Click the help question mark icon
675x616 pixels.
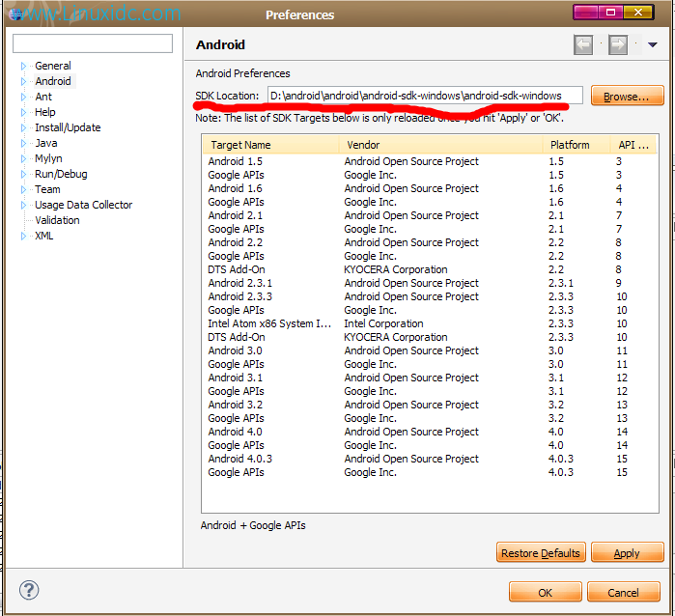click(x=29, y=590)
